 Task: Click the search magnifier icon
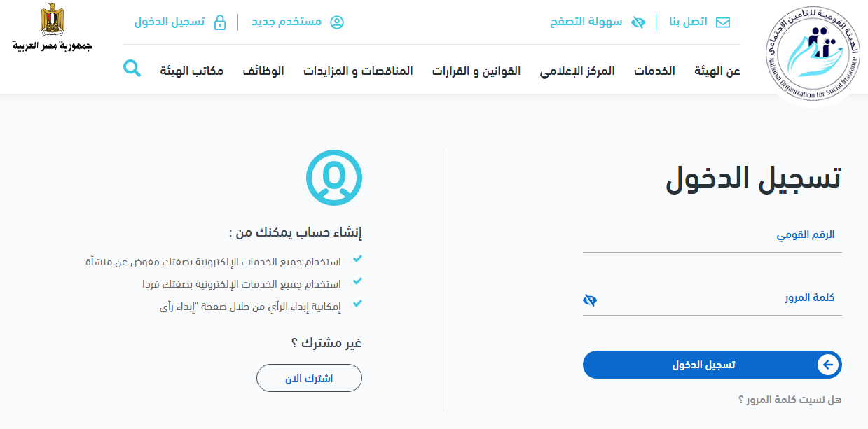[132, 69]
